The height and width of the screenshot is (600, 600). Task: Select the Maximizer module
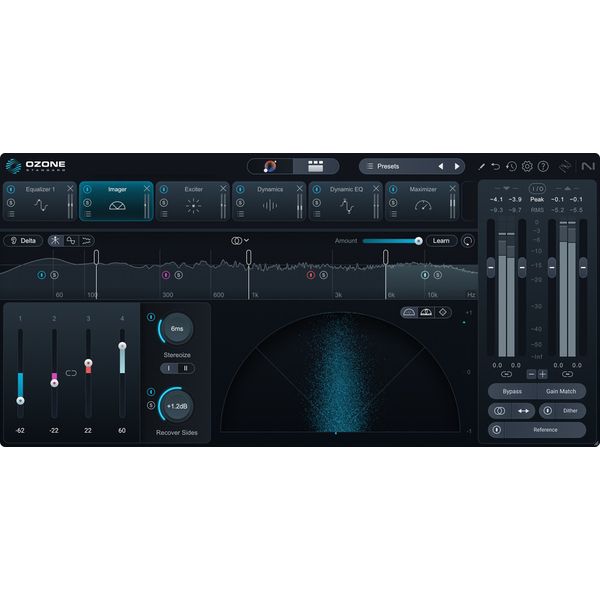point(422,201)
